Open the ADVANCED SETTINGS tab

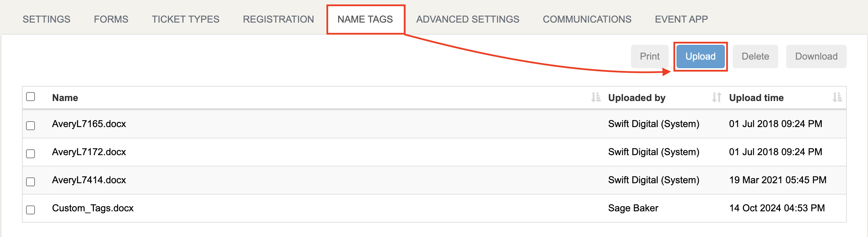[468, 19]
